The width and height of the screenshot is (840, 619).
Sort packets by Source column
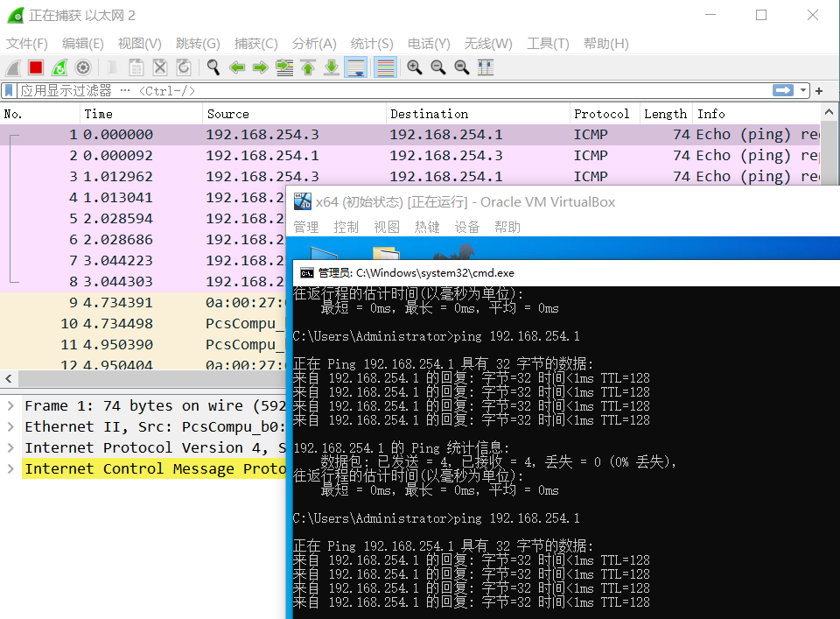tap(295, 114)
